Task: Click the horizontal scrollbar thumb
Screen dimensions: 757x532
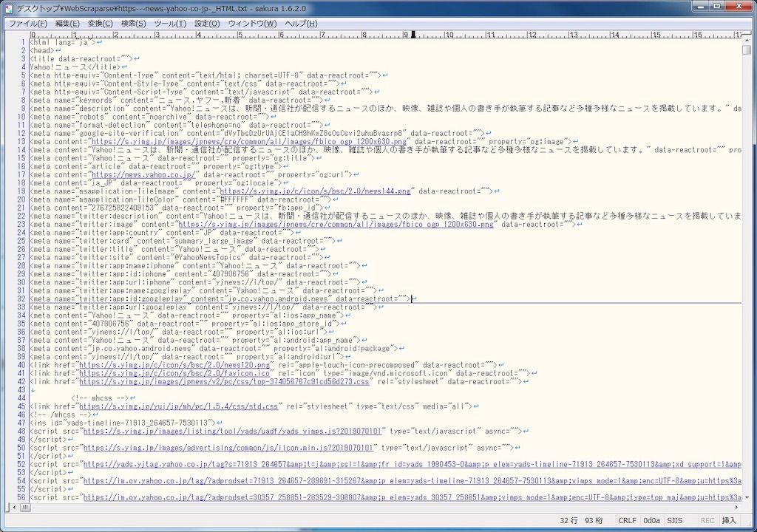Action: click(24, 508)
